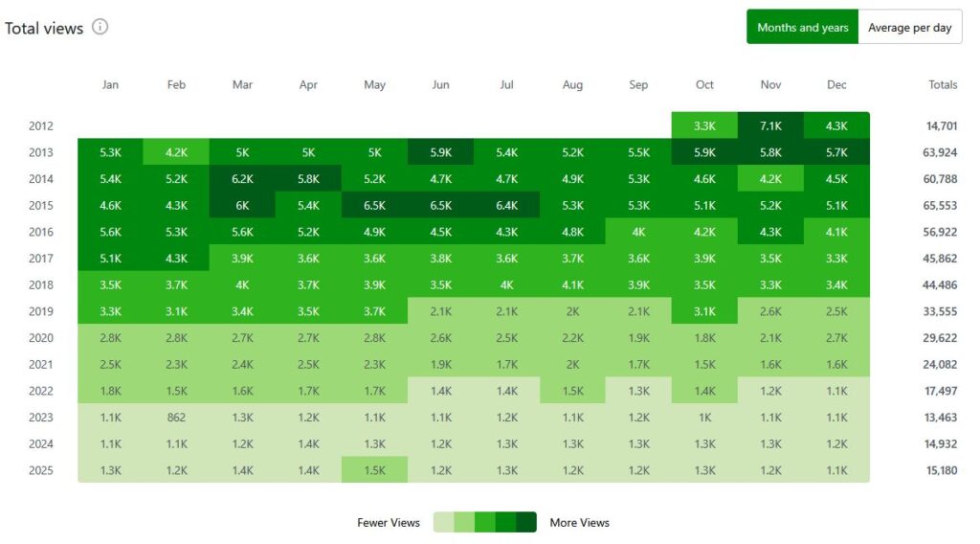
Task: Click the October 2019 cell showing 3.1K
Action: pyautogui.click(x=704, y=311)
